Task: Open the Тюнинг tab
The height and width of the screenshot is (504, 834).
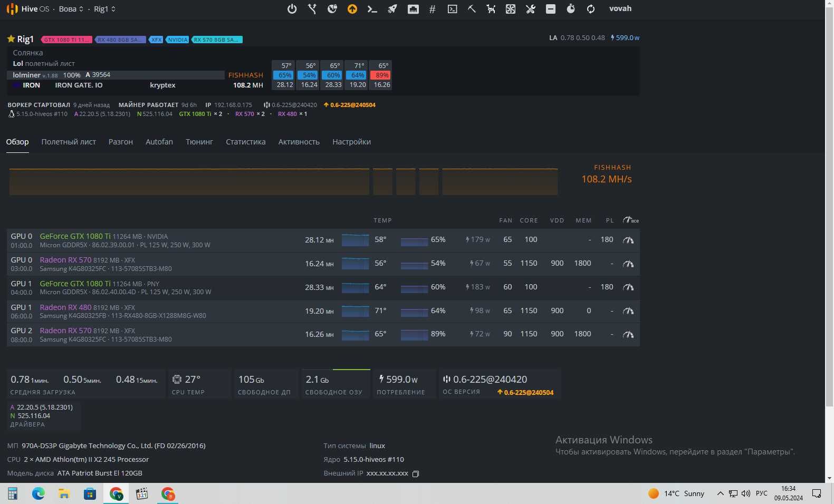Action: [199, 142]
